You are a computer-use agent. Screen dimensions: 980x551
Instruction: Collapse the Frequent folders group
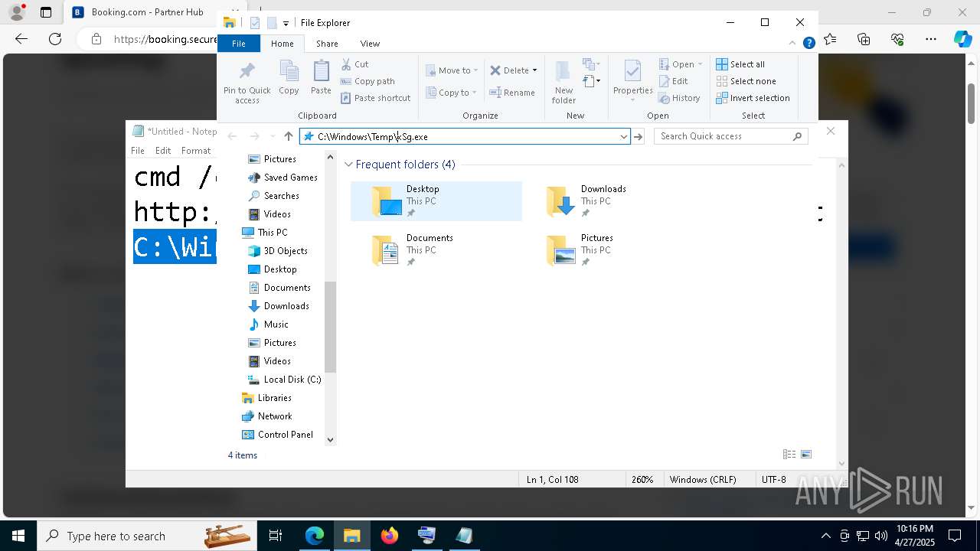pos(348,165)
